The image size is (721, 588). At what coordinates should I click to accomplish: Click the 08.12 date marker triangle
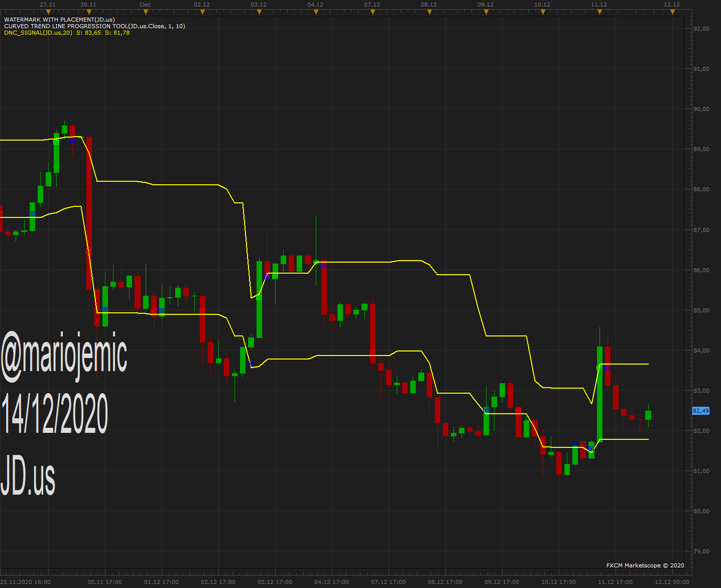(x=429, y=12)
